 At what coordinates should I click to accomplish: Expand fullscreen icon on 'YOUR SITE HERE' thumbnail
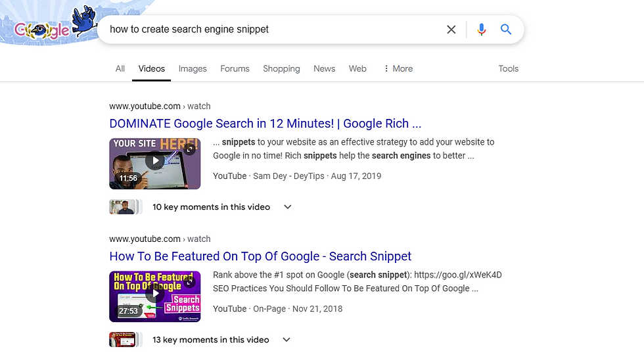point(190,150)
